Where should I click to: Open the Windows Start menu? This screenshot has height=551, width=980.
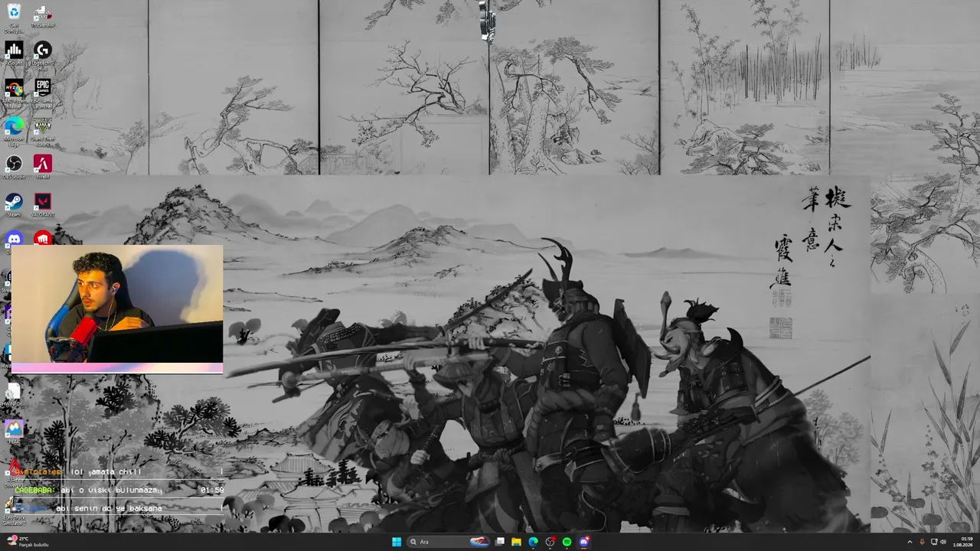397,542
